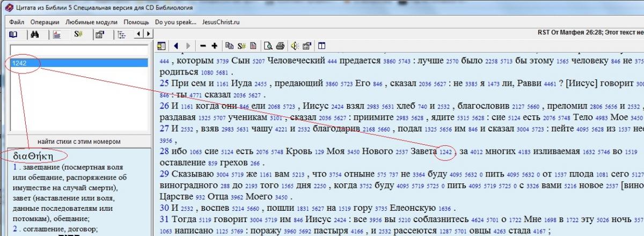Viewport: 644px width, 236px height.
Task: Open the Файл menu
Action: click(16, 22)
